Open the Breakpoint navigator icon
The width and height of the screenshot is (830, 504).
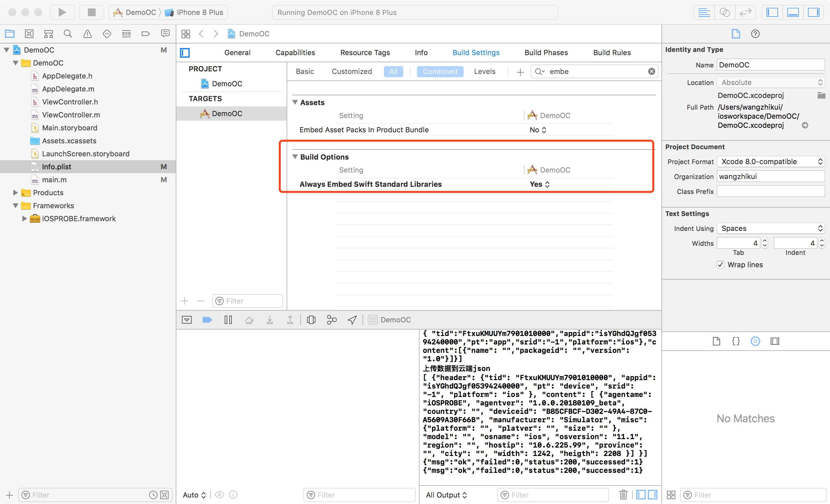(x=146, y=34)
